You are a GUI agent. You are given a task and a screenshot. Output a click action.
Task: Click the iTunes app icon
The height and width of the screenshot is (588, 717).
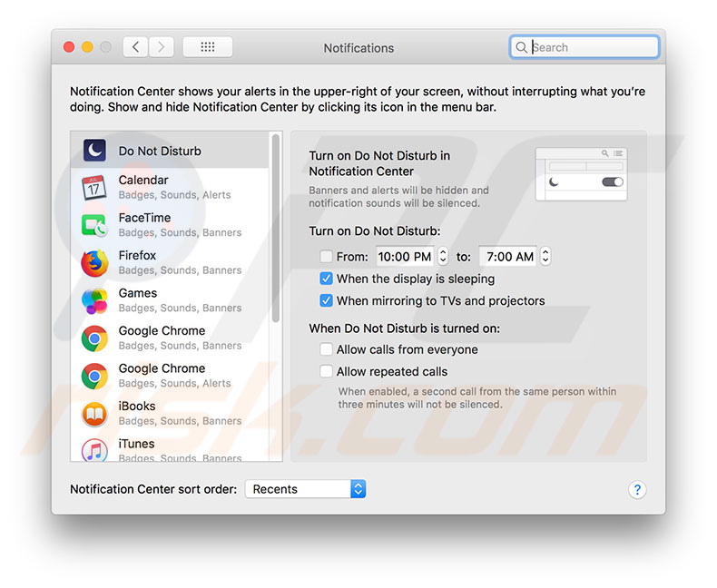[x=94, y=450]
